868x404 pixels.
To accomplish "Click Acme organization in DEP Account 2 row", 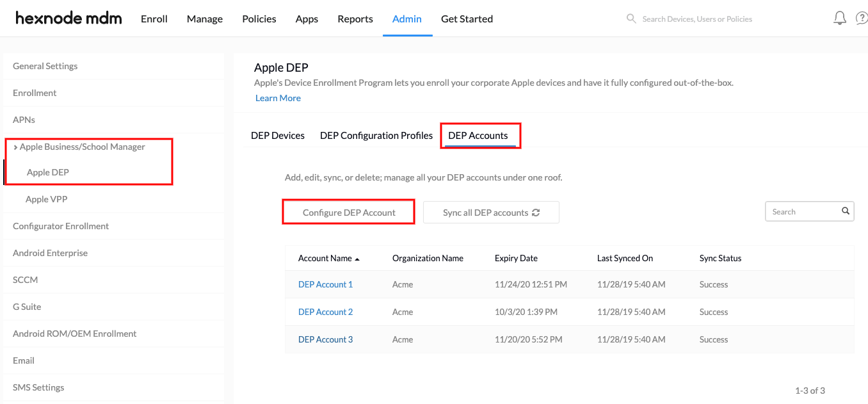I will (x=403, y=312).
